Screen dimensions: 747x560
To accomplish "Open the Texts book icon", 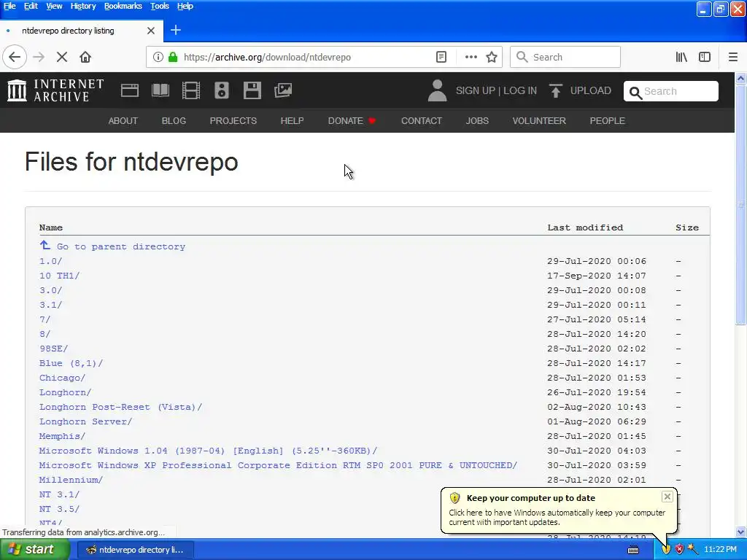I will click(x=160, y=90).
